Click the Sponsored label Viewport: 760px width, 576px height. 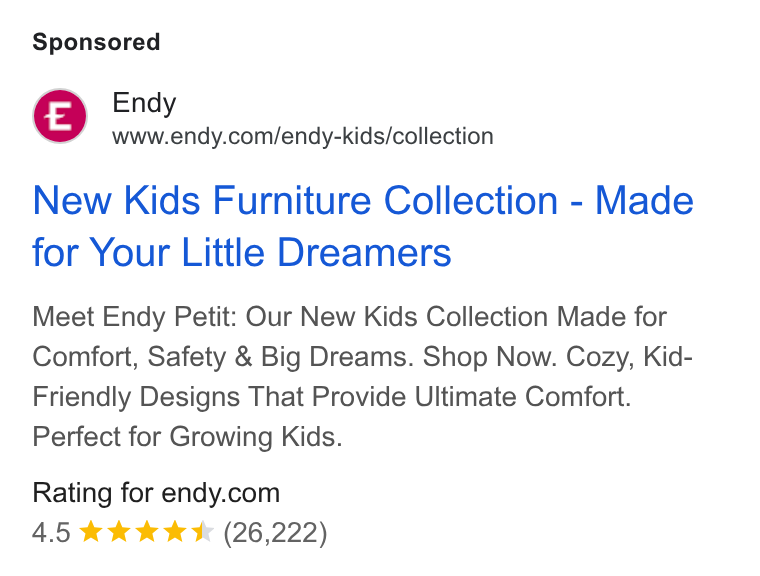tap(96, 42)
